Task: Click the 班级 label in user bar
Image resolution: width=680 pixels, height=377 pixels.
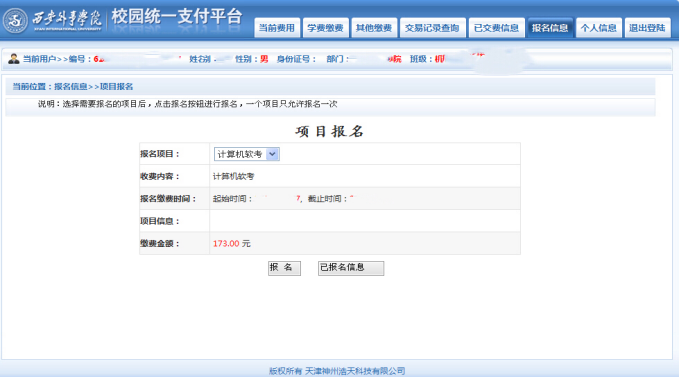Action: point(421,59)
